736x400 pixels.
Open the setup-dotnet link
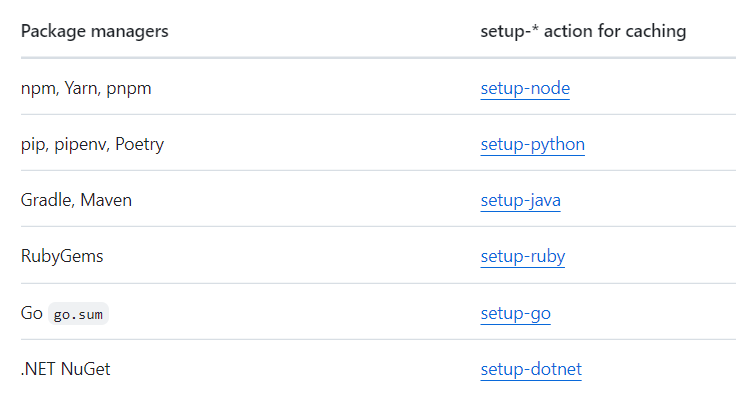pos(531,369)
